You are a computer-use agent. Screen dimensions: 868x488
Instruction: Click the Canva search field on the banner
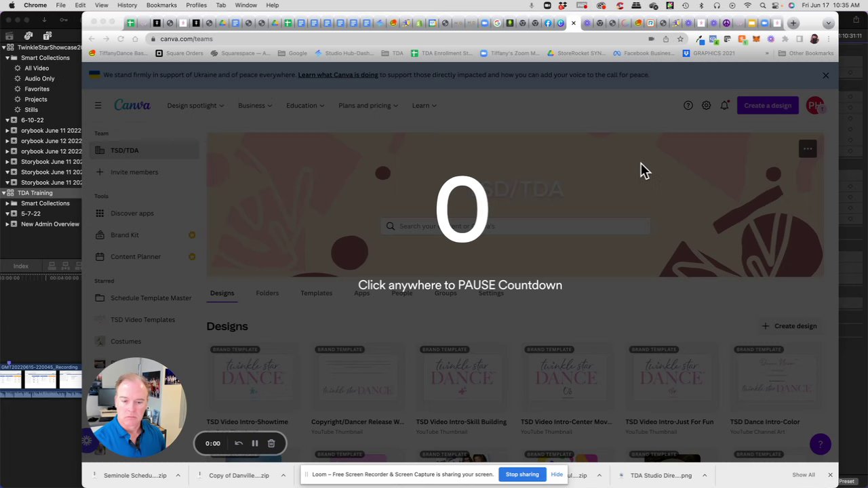515,226
